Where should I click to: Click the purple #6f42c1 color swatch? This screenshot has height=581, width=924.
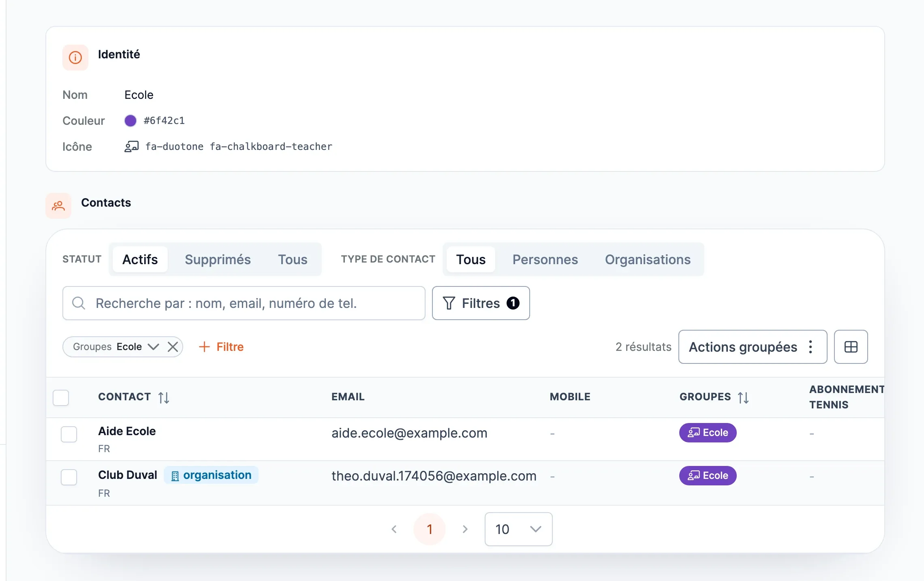click(x=130, y=121)
